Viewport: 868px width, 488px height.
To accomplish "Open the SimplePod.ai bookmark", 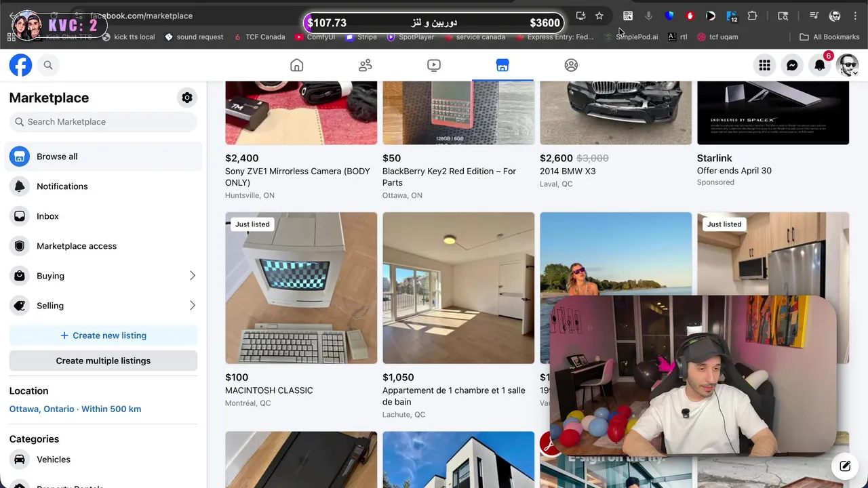I will coord(631,37).
